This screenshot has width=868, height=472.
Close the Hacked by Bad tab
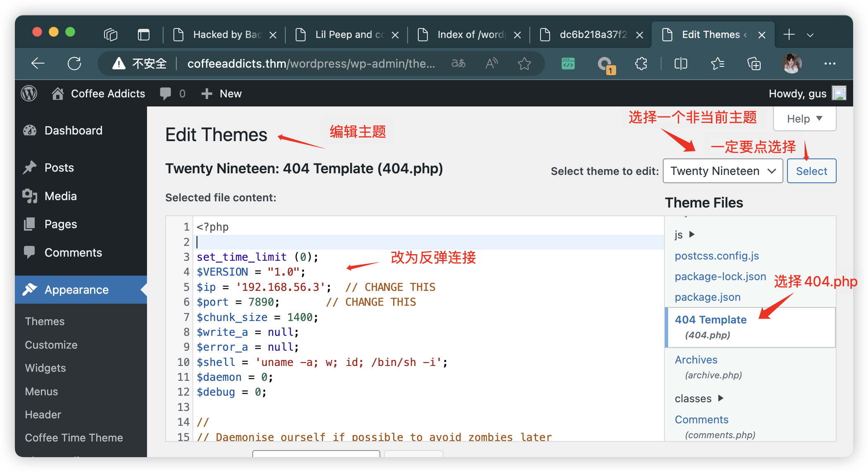(273, 35)
